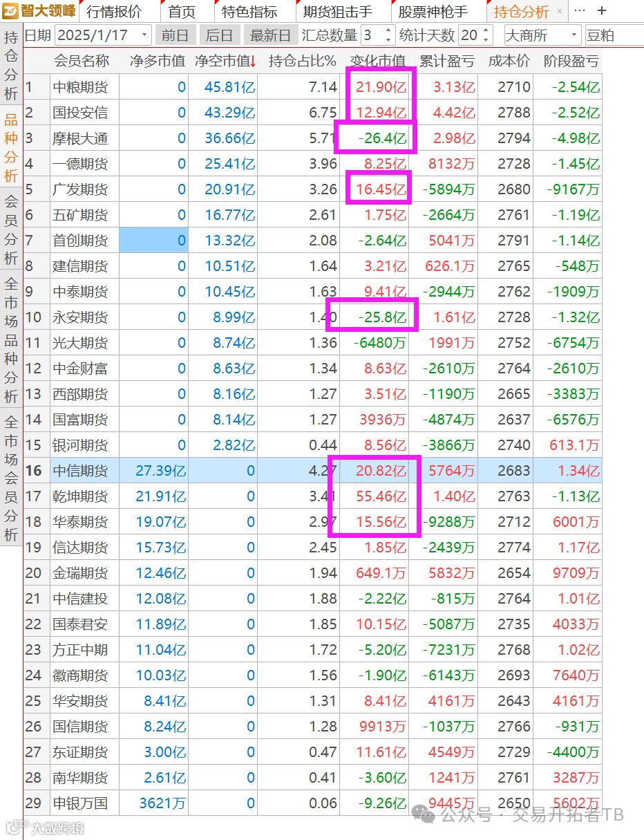Click the 最新日 button
This screenshot has height=840, width=644.
[x=270, y=35]
